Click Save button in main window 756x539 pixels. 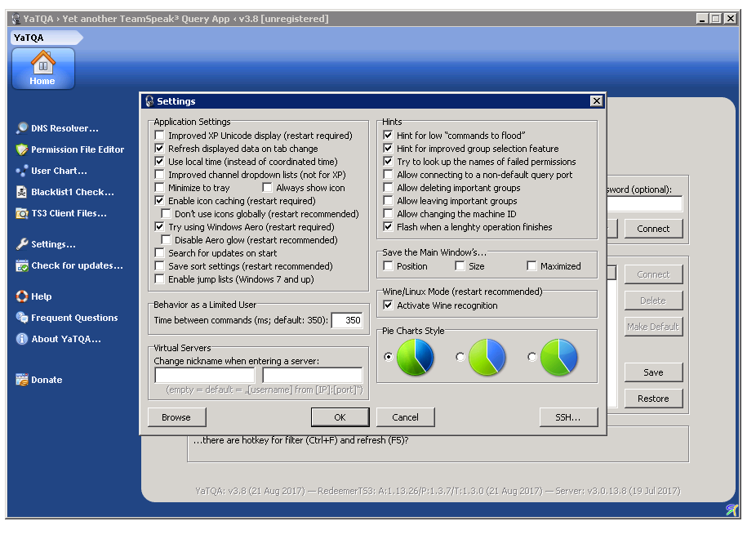[653, 372]
